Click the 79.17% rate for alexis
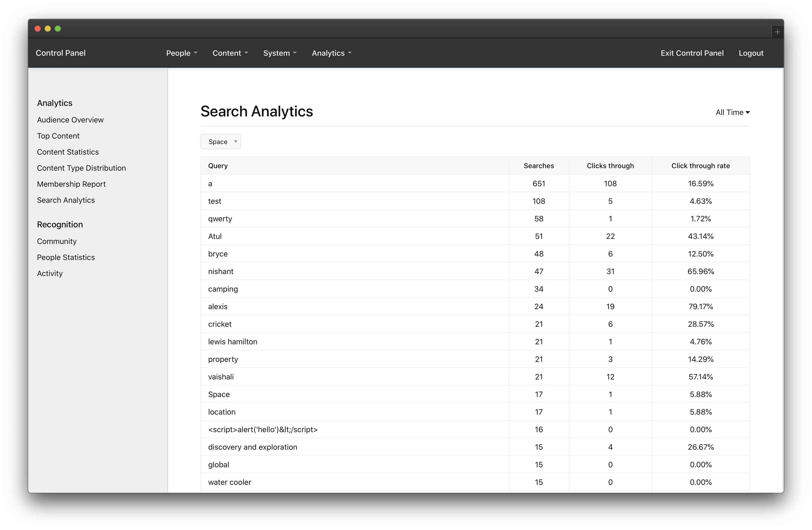812x530 pixels. click(701, 307)
